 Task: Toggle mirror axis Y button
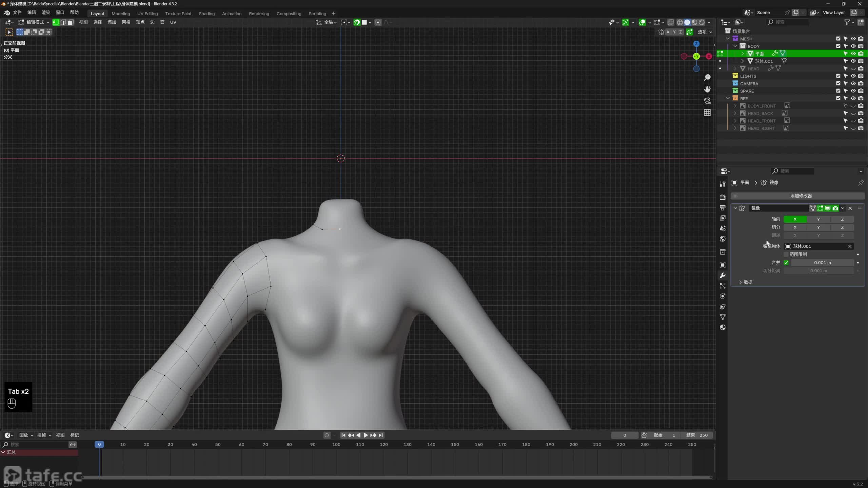pyautogui.click(x=818, y=219)
